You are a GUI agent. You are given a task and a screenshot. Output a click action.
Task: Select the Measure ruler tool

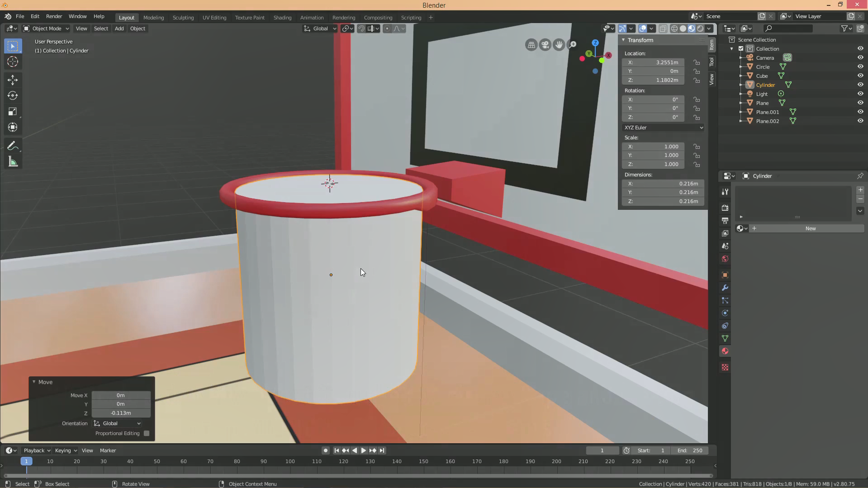coord(13,162)
